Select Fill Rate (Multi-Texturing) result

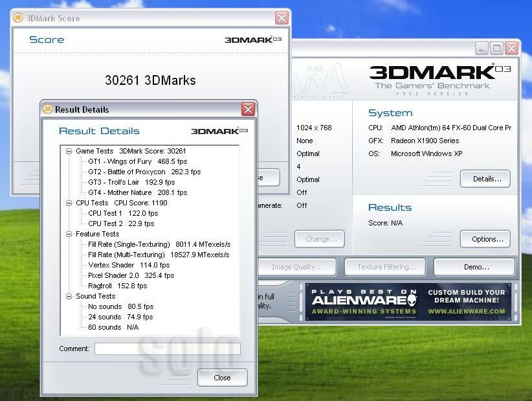[159, 255]
